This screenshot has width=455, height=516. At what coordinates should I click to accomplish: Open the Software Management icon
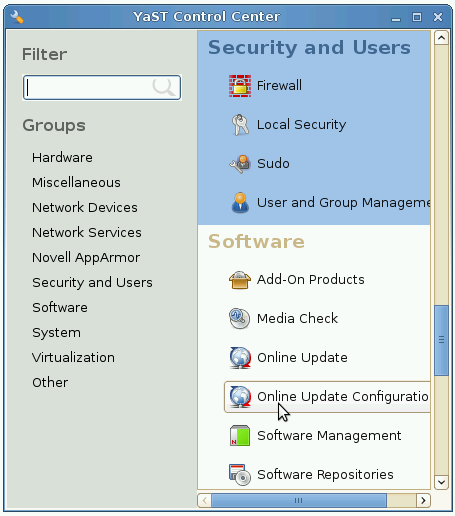click(240, 436)
